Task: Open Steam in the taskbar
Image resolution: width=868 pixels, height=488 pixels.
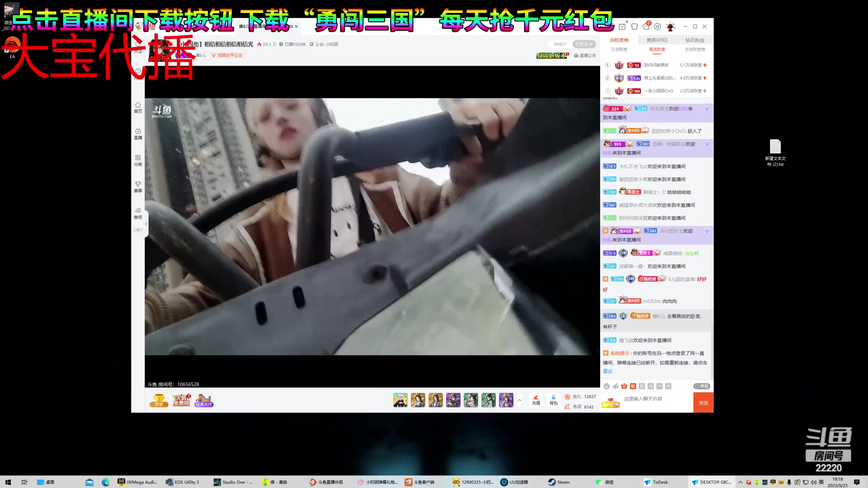Action: (559, 482)
